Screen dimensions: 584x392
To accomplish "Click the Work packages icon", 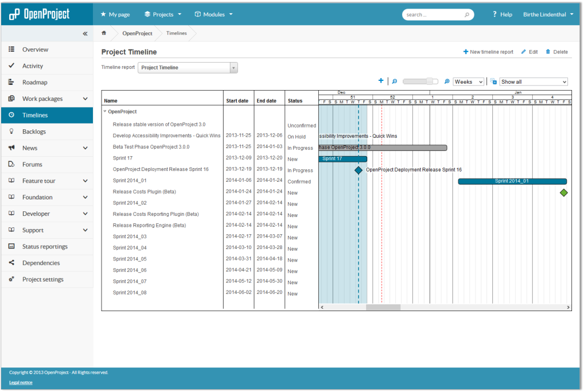I will 11,98.
